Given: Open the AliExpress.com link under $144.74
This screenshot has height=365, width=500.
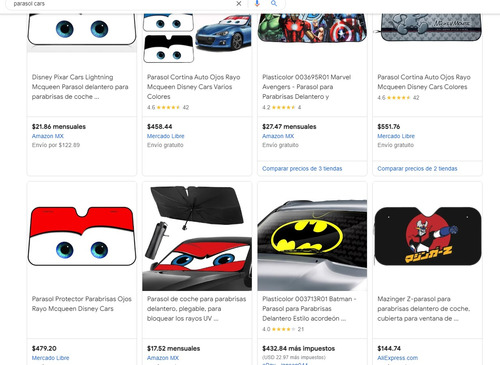Looking at the screenshot, I should coord(397,358).
